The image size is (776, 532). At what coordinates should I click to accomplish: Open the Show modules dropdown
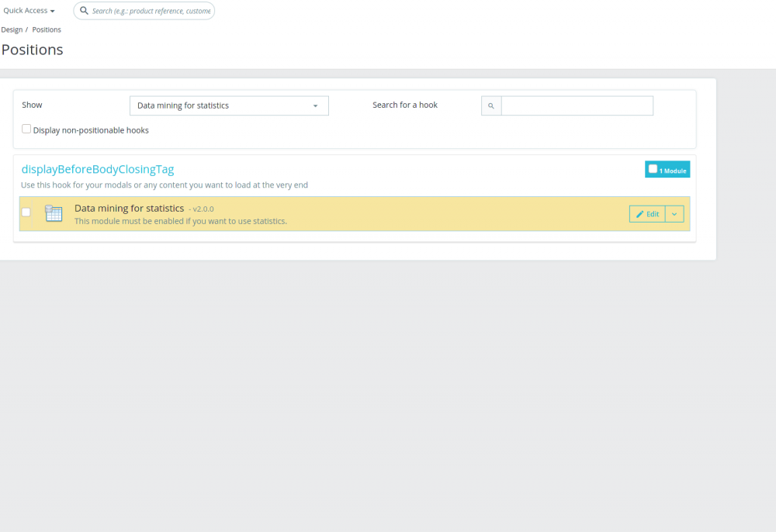pyautogui.click(x=229, y=105)
